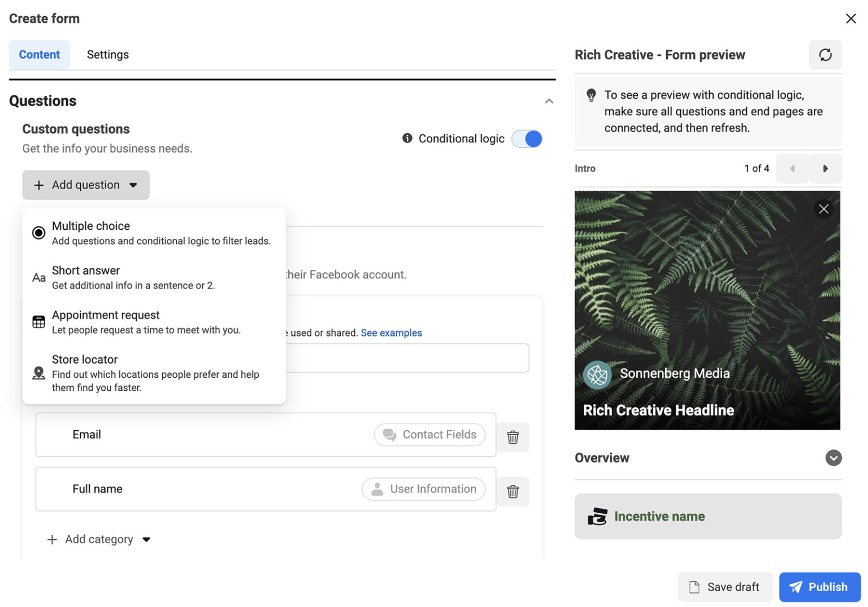Publish the form
Screen dimensions: 868x607
pos(819,587)
